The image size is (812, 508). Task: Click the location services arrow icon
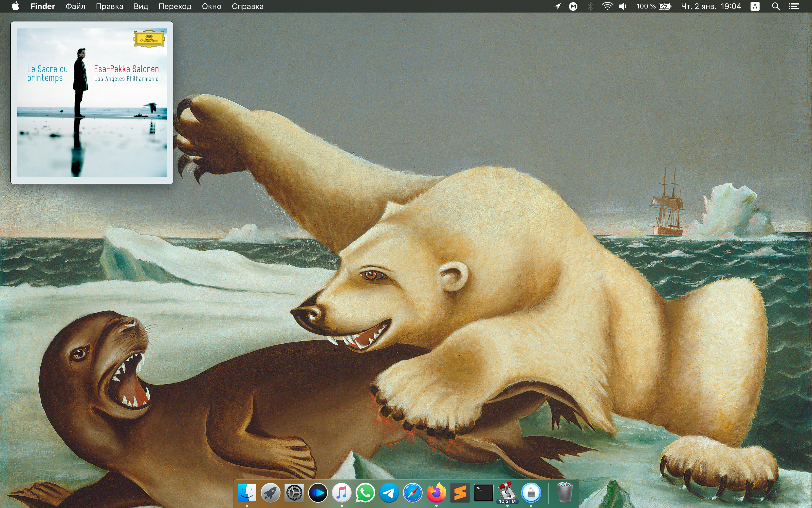tap(557, 6)
